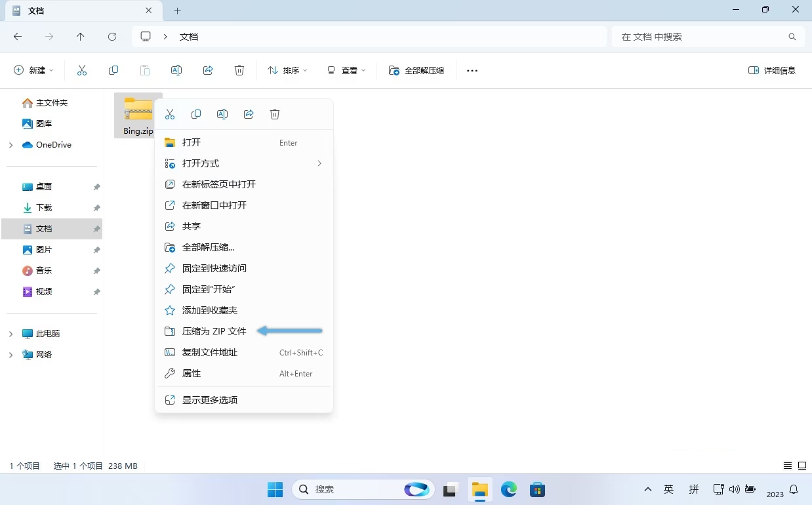Toggle the 详细信息 details pane
The width and height of the screenshot is (812, 505).
click(x=772, y=70)
